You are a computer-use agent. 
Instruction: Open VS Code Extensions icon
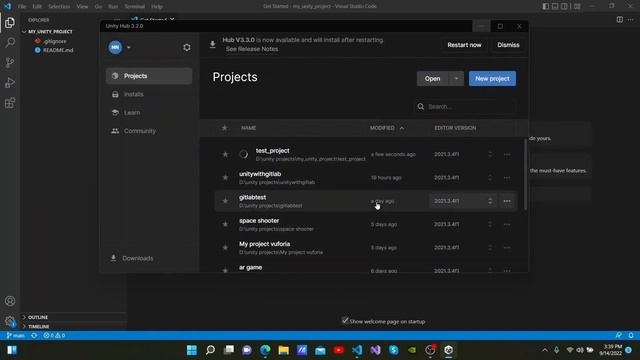pos(10,102)
